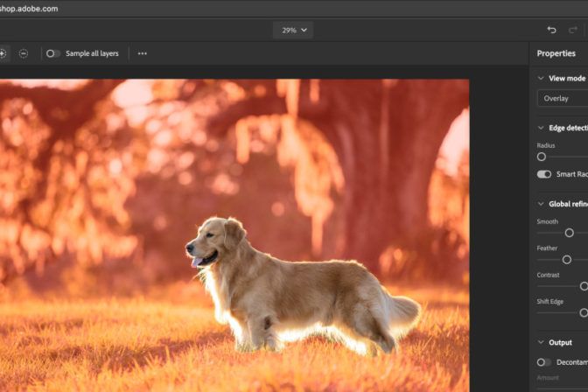Click the Feather slider handle
588x392 pixels.
coord(566,259)
